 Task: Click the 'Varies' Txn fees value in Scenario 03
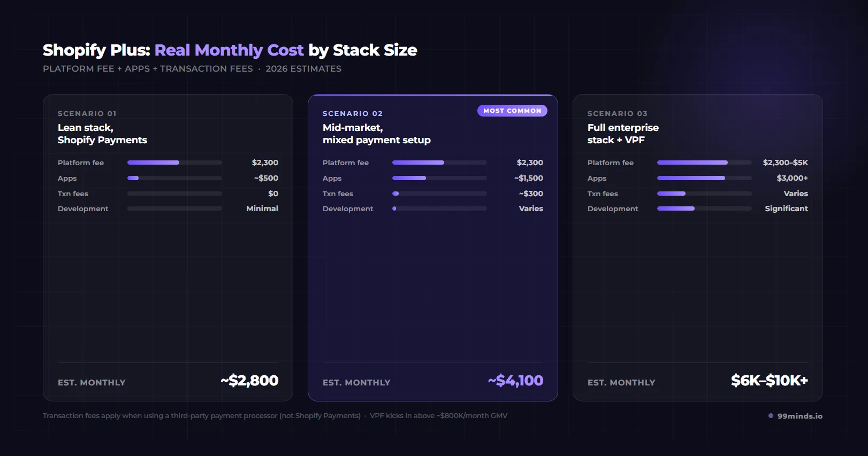click(x=796, y=194)
